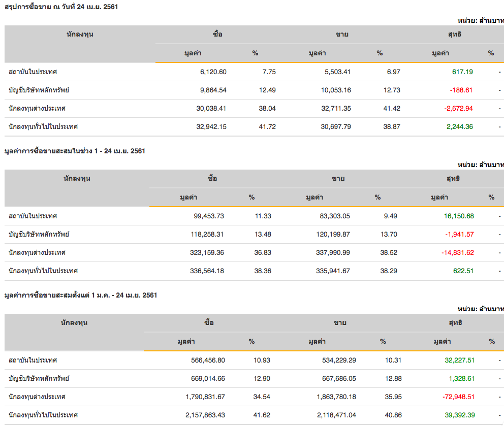504x426 pixels.
Task: Select sell value 120,199.87
Action: tap(333, 235)
